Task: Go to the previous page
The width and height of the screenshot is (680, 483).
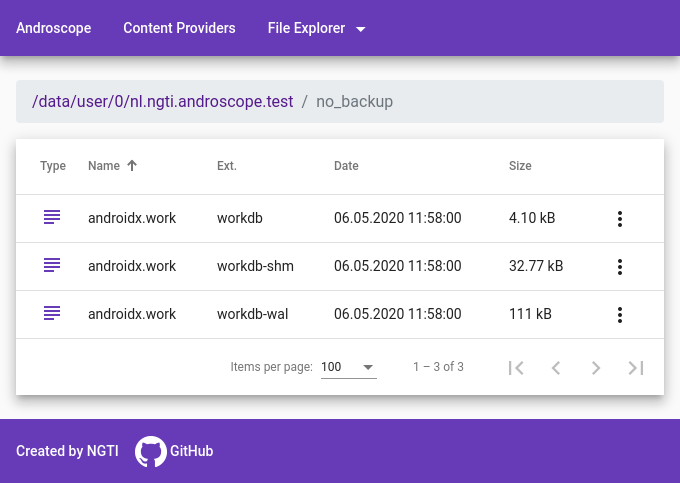Action: (556, 368)
